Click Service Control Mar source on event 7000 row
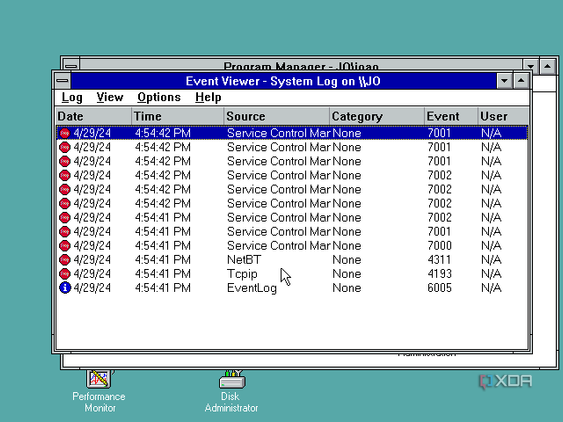The image size is (563, 422). pyautogui.click(x=278, y=246)
